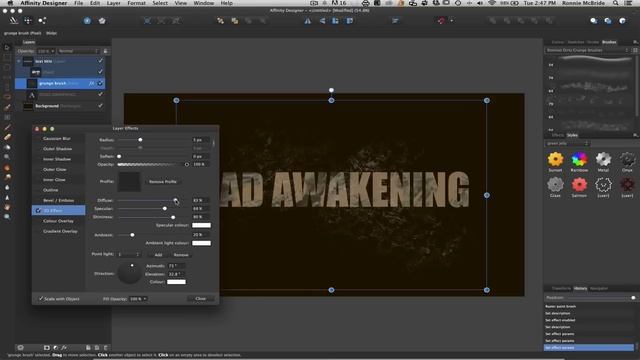The height and width of the screenshot is (360, 640).
Task: Click the Ambient light colour swatch
Action: tap(202, 243)
